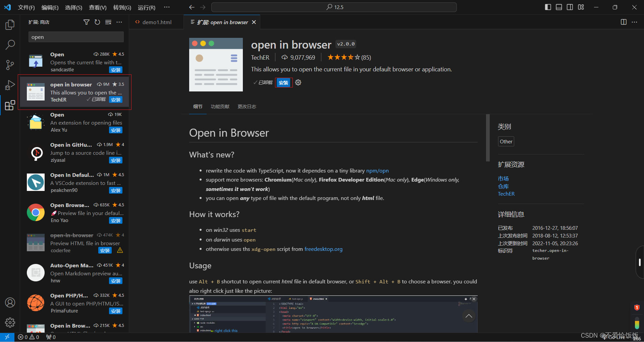The height and width of the screenshot is (342, 644).
Task: Toggle panel layout icon
Action: tap(559, 7)
